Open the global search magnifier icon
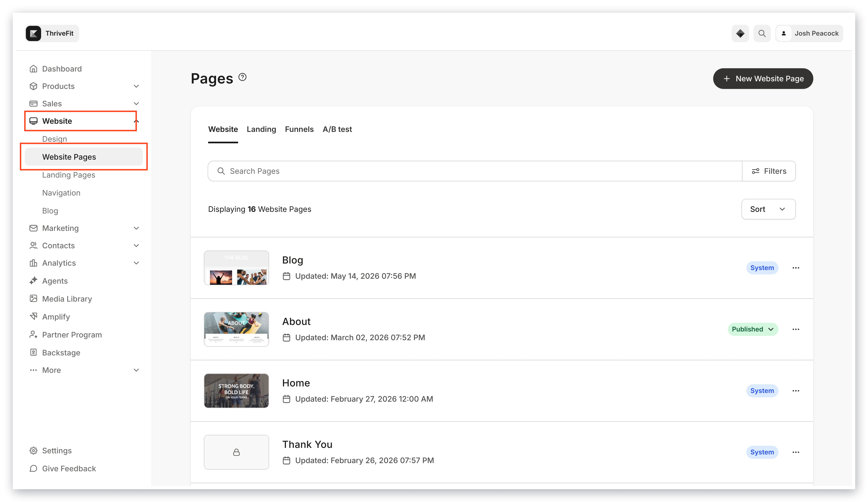 click(x=762, y=33)
